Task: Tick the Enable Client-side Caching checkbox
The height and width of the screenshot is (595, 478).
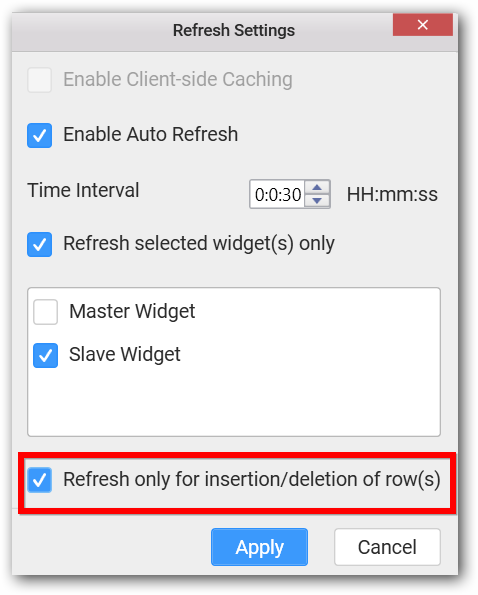Action: 39,80
